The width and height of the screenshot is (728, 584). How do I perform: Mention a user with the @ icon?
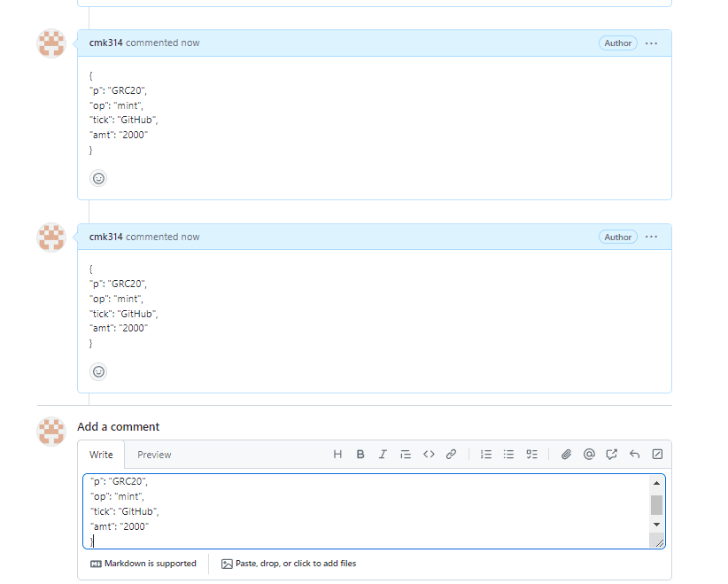point(589,455)
